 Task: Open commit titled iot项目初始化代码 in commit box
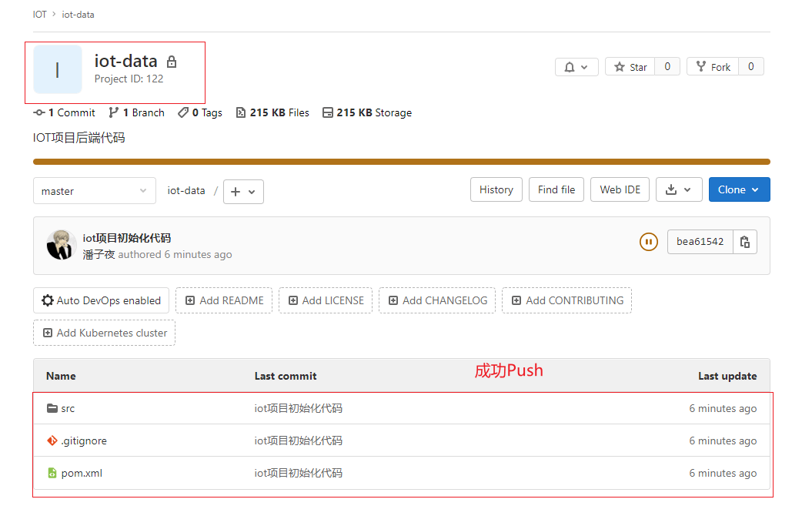pyautogui.click(x=127, y=238)
